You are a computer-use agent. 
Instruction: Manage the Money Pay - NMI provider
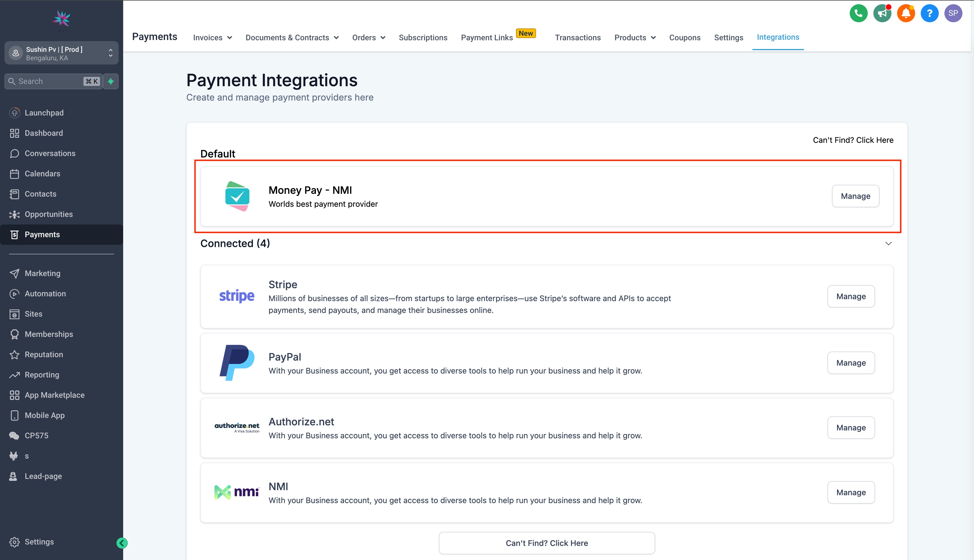point(856,196)
